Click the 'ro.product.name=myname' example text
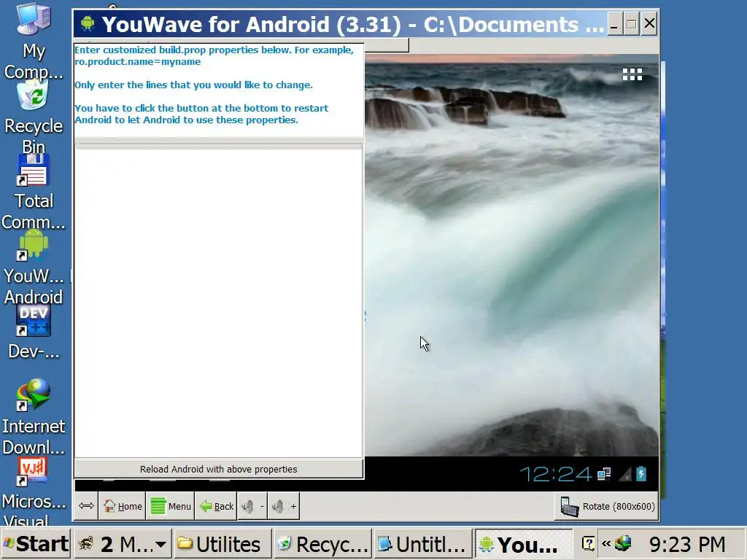The width and height of the screenshot is (747, 560). (138, 62)
